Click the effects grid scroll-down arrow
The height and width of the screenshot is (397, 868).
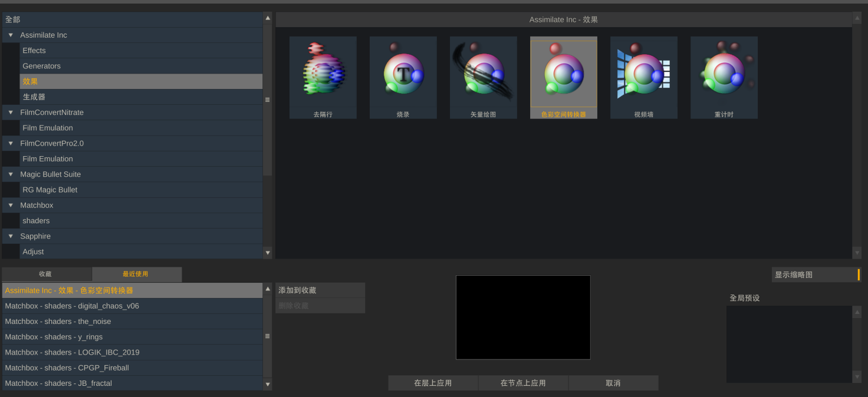pos(857,253)
